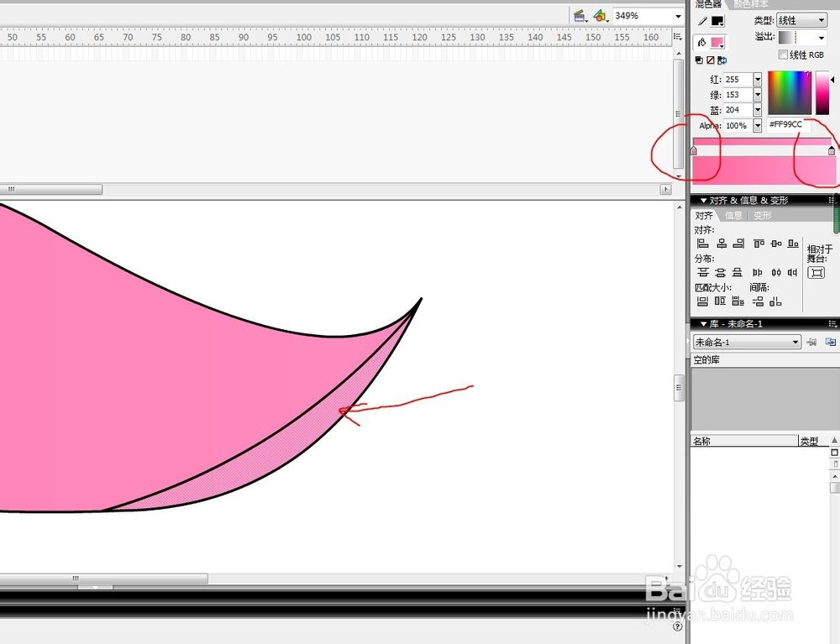
Task: Open the 溢出 overflow dropdown
Action: coord(802,38)
